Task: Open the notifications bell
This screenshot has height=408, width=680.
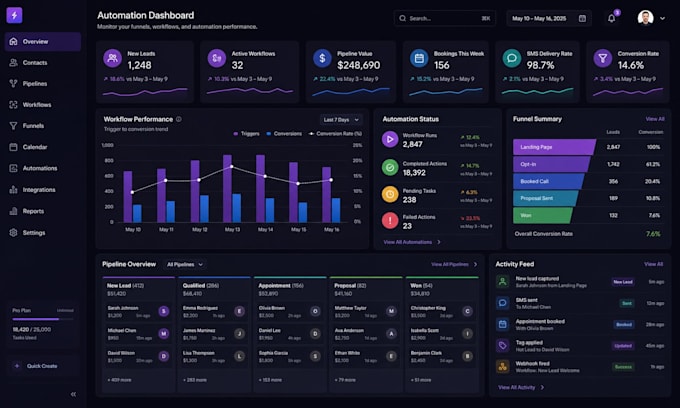Action: [x=611, y=18]
